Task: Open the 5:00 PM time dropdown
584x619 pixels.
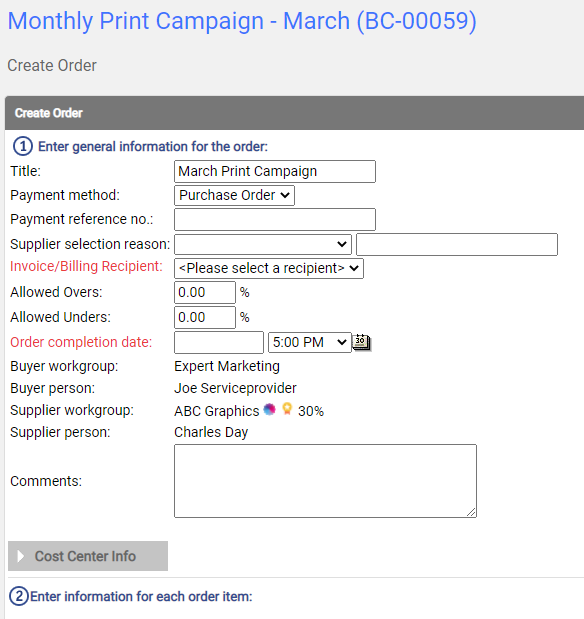Action: pyautogui.click(x=310, y=342)
